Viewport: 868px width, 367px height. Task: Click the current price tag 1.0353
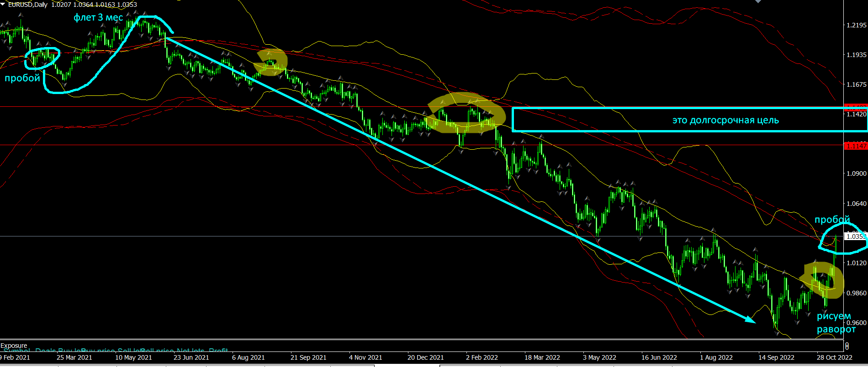pyautogui.click(x=857, y=236)
